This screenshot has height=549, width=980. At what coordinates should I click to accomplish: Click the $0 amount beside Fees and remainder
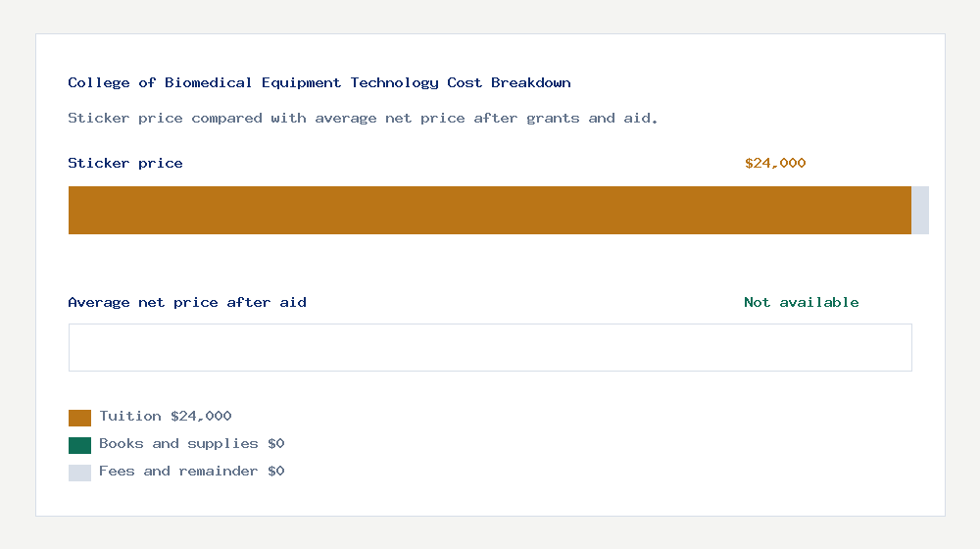pos(276,472)
